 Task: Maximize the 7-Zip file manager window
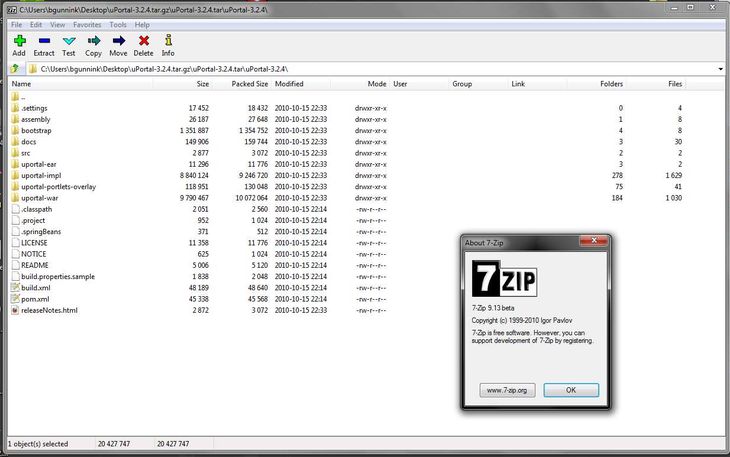click(691, 7)
